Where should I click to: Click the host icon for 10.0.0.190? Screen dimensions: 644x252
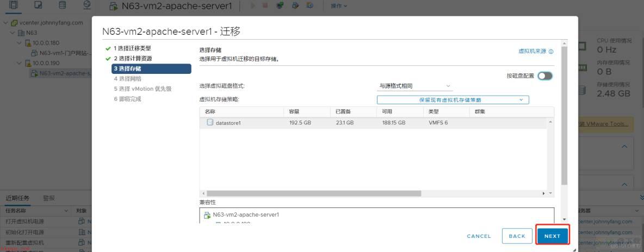pos(28,63)
